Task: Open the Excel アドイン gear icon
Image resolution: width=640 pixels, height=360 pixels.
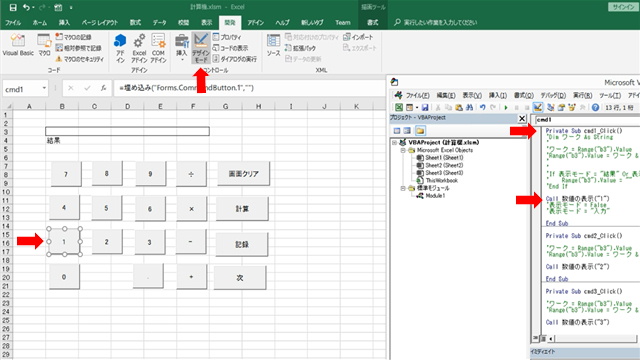Action: [x=139, y=48]
